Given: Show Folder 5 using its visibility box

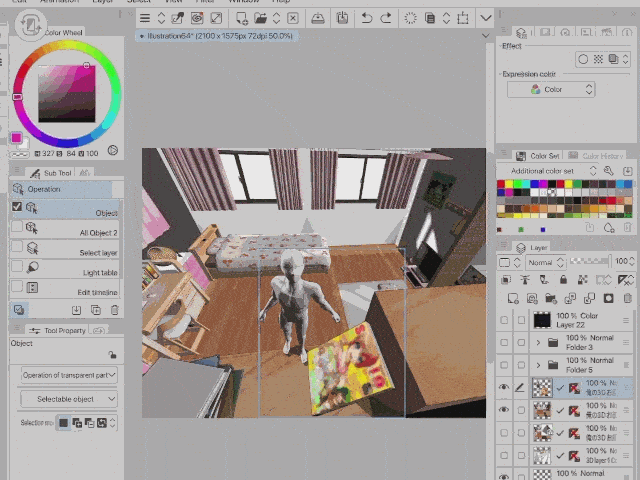Looking at the screenshot, I should [x=504, y=365].
